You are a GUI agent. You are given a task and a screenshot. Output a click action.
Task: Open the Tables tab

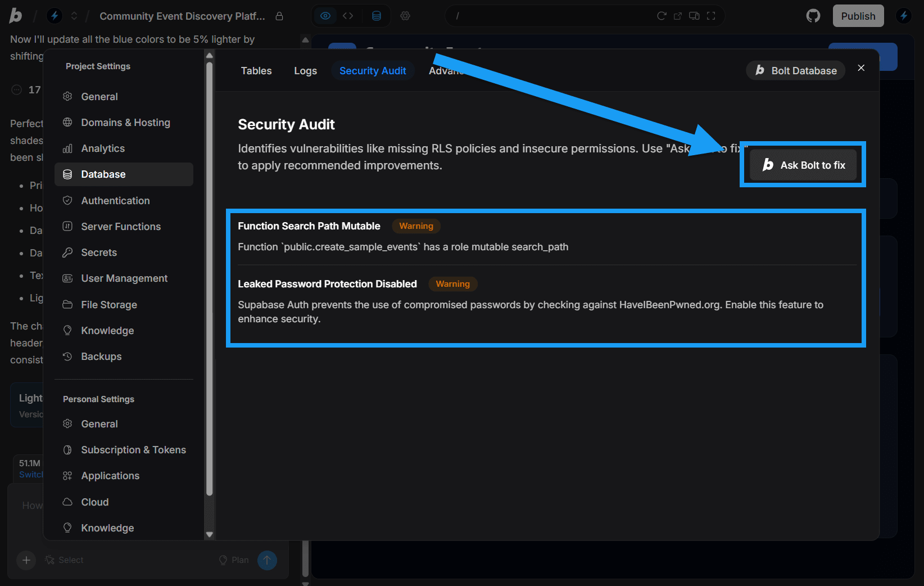coord(256,70)
